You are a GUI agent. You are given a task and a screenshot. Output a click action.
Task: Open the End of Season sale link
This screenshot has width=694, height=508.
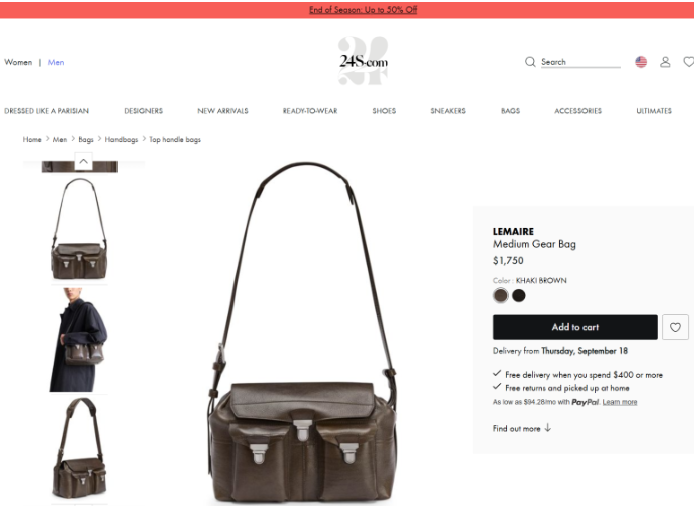[x=363, y=10]
